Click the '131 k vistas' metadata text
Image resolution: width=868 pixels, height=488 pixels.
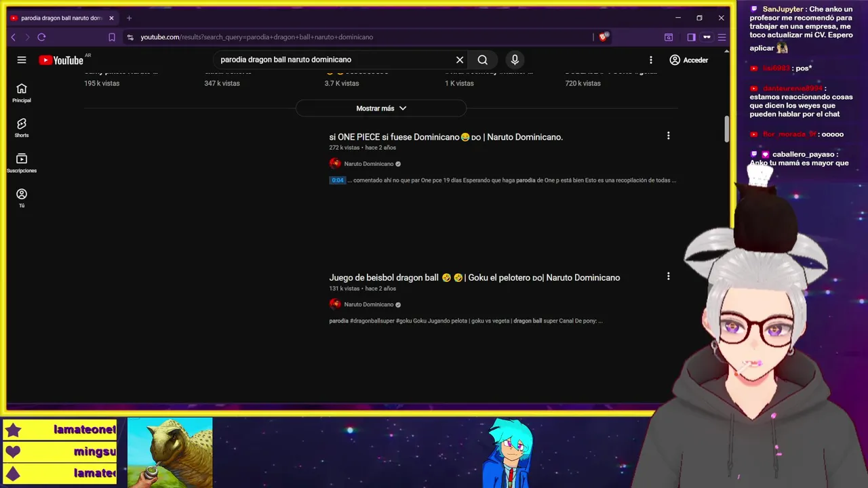pyautogui.click(x=344, y=289)
